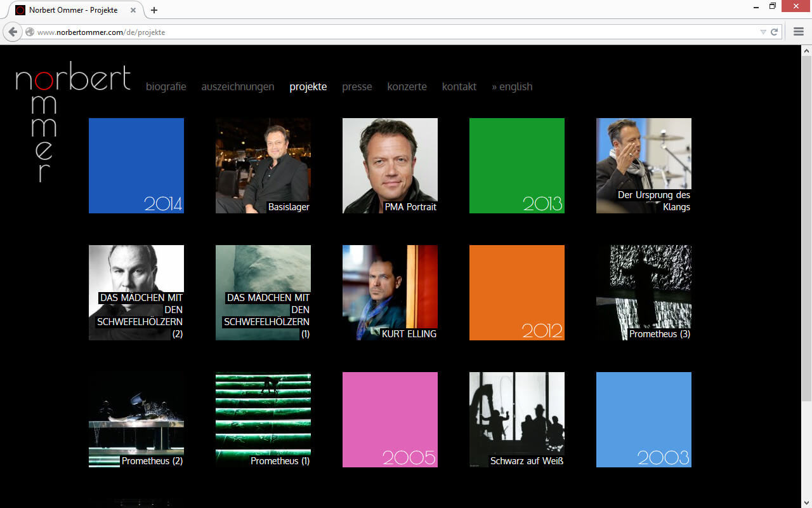The width and height of the screenshot is (812, 508).
Task: Select the green 2013 year tile
Action: (517, 166)
